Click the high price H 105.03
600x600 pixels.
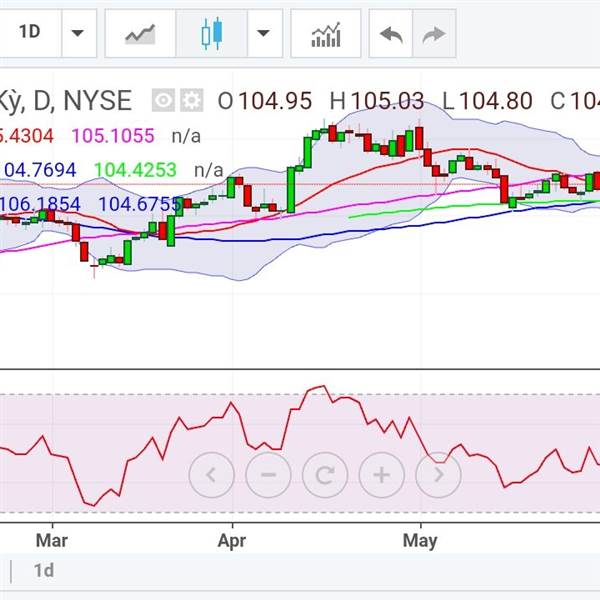(377, 101)
